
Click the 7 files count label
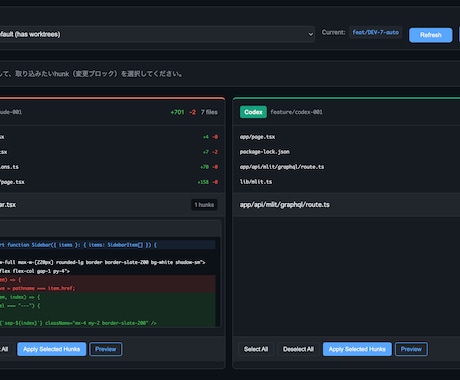coord(209,112)
